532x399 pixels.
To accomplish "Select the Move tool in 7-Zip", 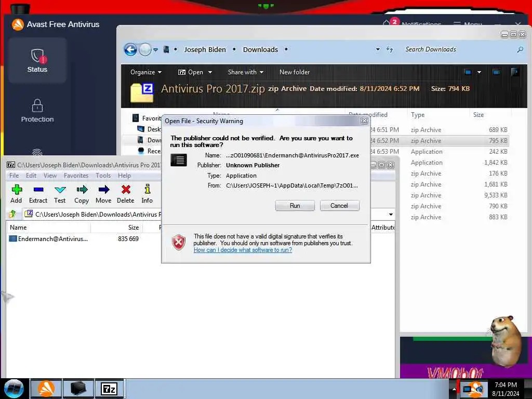I will pyautogui.click(x=103, y=194).
